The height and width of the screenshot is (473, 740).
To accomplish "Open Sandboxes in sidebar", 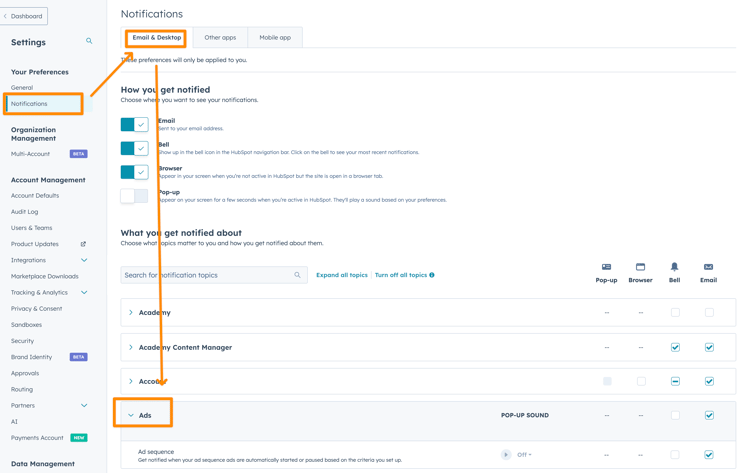I will (x=26, y=325).
